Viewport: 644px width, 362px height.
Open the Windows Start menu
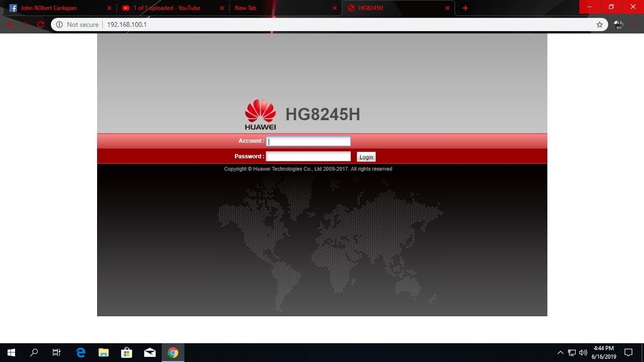(x=11, y=352)
